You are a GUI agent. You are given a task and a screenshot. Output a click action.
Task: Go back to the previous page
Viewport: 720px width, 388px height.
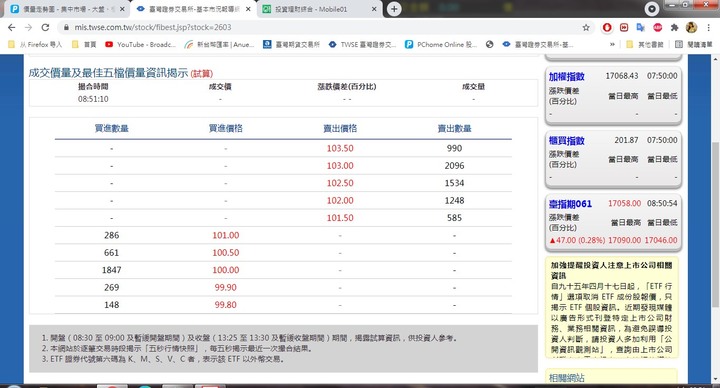11,28
